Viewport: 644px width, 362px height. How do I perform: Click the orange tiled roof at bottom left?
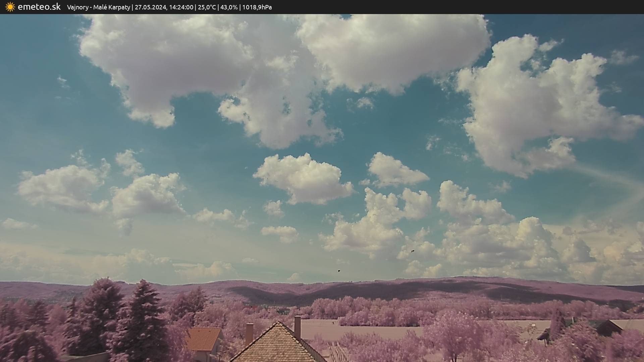click(203, 339)
